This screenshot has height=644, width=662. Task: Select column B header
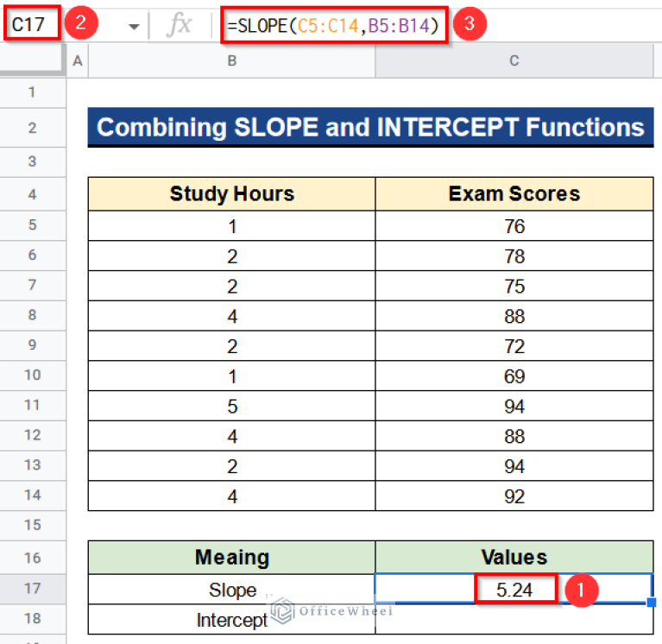231,60
